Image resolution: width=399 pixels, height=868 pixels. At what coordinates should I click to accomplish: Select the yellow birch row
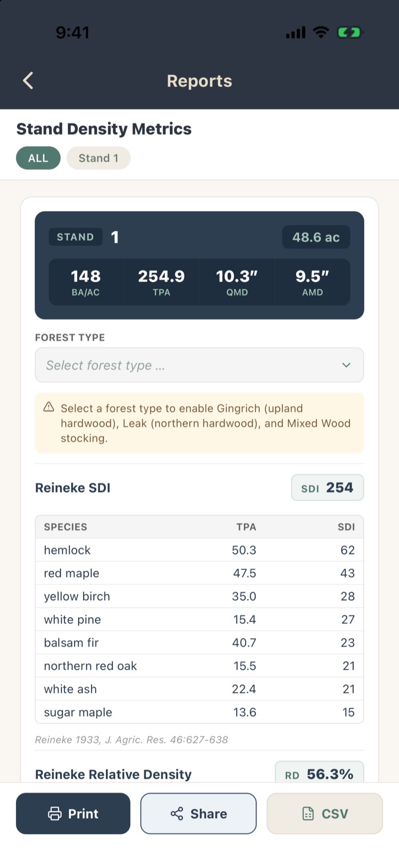(199, 596)
